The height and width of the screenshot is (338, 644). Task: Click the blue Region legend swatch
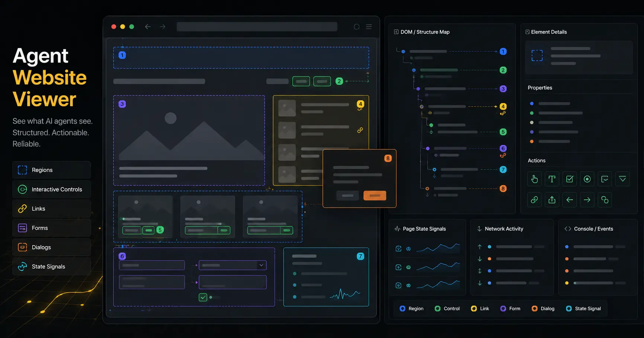click(402, 309)
